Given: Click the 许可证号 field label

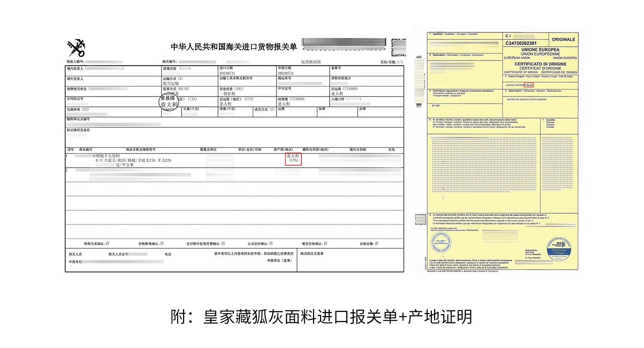Looking at the screenshot, I should click(x=285, y=89).
